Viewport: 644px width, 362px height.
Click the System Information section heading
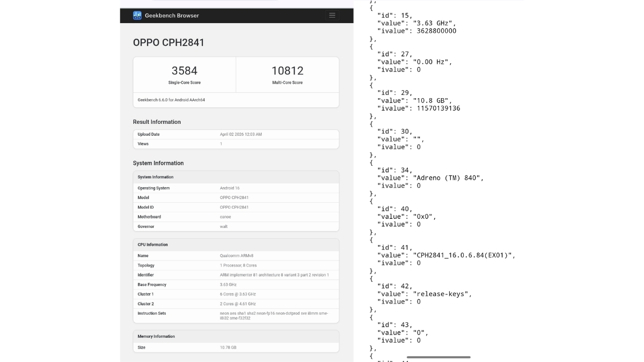[x=158, y=163]
